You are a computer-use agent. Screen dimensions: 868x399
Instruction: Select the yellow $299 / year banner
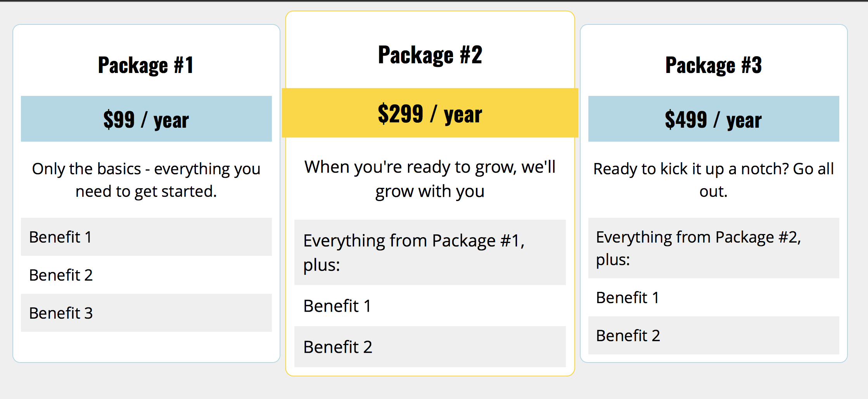click(430, 113)
